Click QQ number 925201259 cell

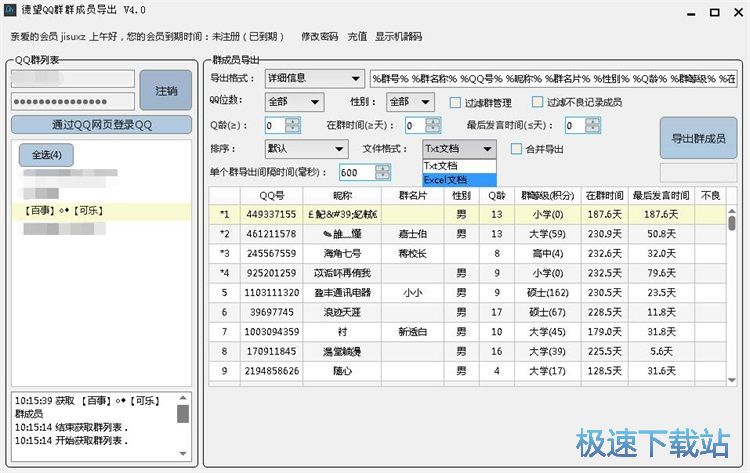click(271, 273)
